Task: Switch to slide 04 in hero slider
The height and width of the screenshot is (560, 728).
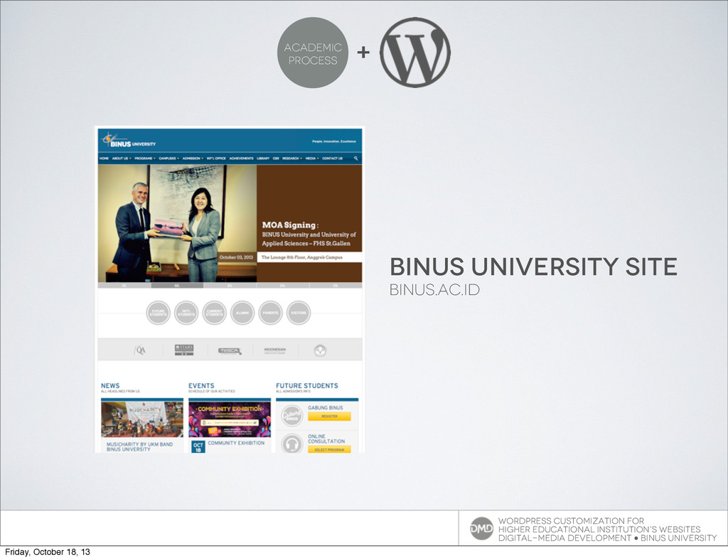Action: [x=283, y=286]
